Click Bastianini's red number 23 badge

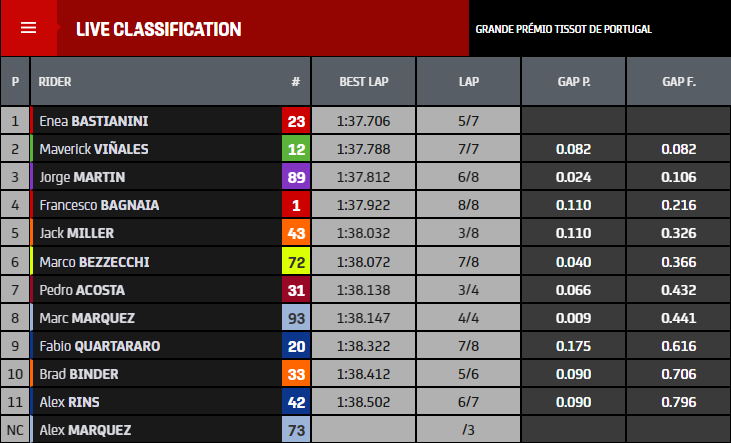coord(296,121)
